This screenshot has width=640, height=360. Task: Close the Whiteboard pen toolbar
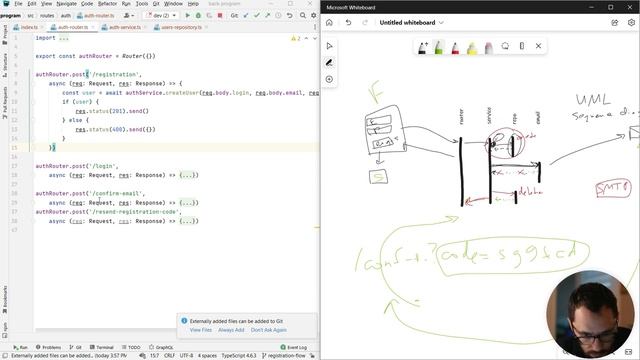coord(538,46)
